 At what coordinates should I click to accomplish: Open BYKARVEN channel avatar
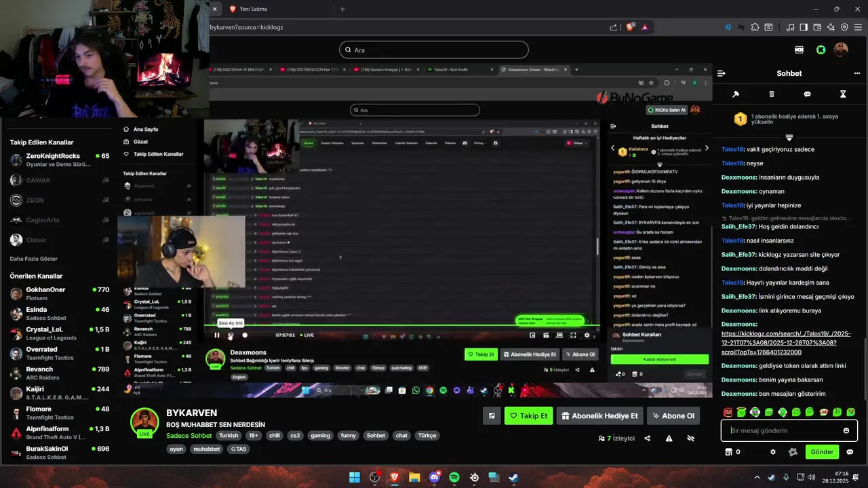tap(144, 422)
